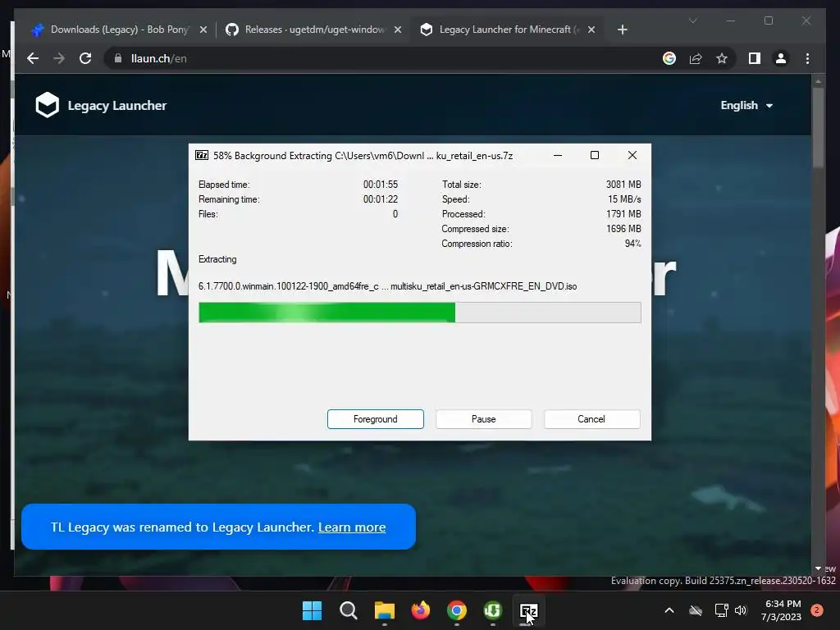840x630 pixels.
Task: Click the 7-Zip icon in dialog title
Action: (x=202, y=155)
